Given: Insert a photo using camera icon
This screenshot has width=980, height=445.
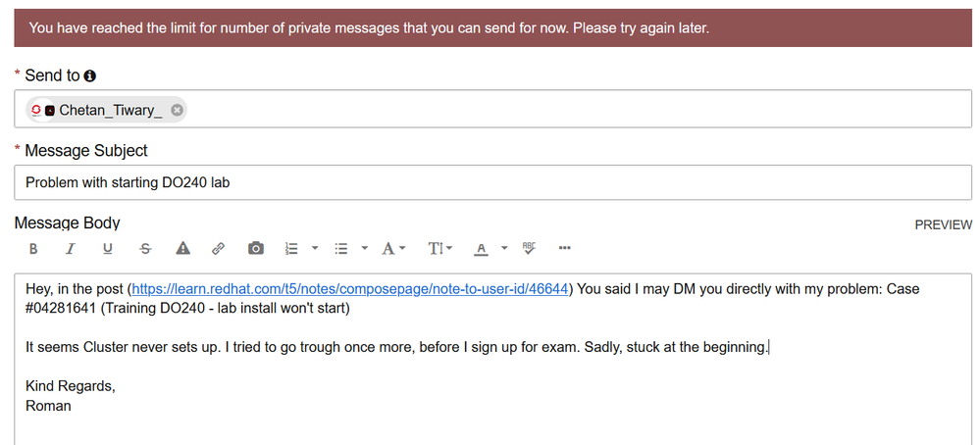Looking at the screenshot, I should [256, 249].
